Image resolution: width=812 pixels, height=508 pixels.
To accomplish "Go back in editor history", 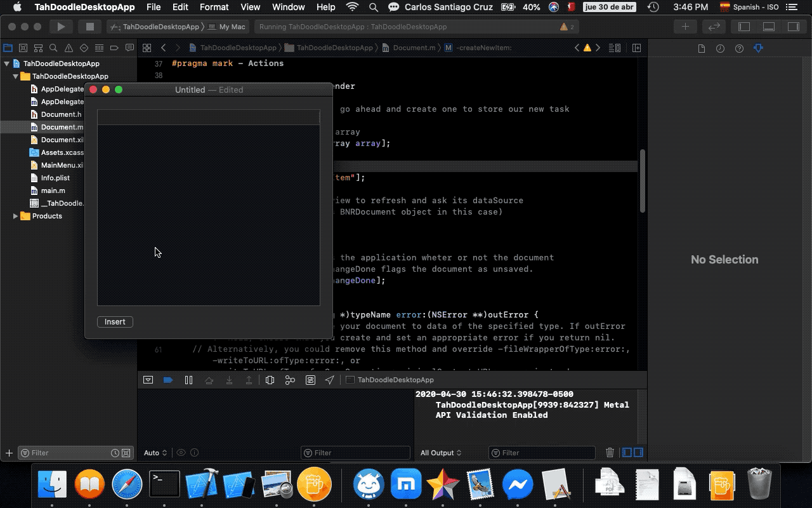I will click(x=164, y=48).
